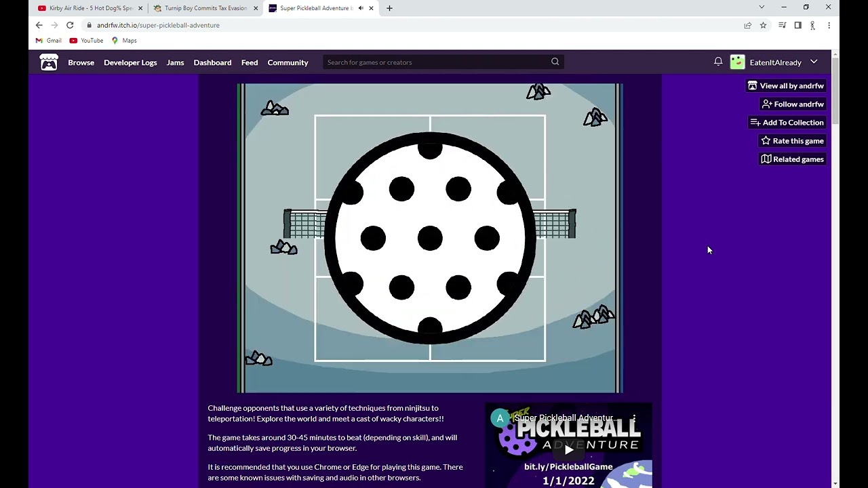Click the browser forward arrow
The height and width of the screenshot is (488, 868).
[54, 25]
